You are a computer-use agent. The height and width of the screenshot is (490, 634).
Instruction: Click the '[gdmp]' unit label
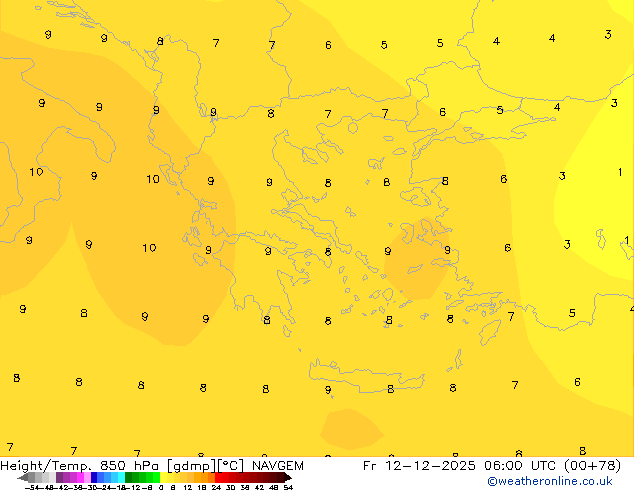click(x=192, y=466)
